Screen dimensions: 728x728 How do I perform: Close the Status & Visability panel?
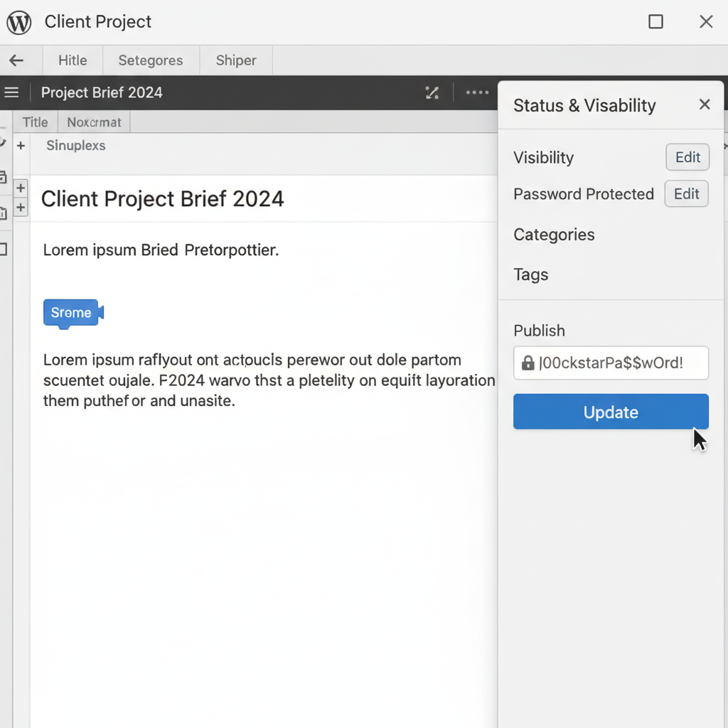tap(704, 105)
